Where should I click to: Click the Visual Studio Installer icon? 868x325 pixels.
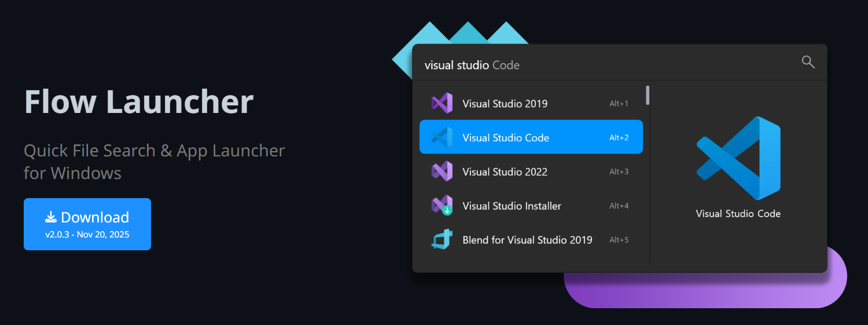pos(442,206)
